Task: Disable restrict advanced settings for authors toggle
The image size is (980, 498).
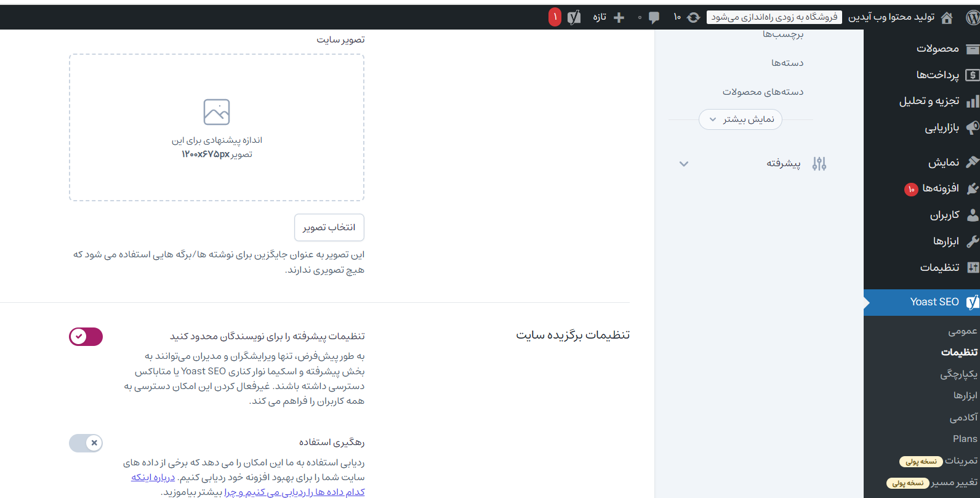Action: point(86,337)
